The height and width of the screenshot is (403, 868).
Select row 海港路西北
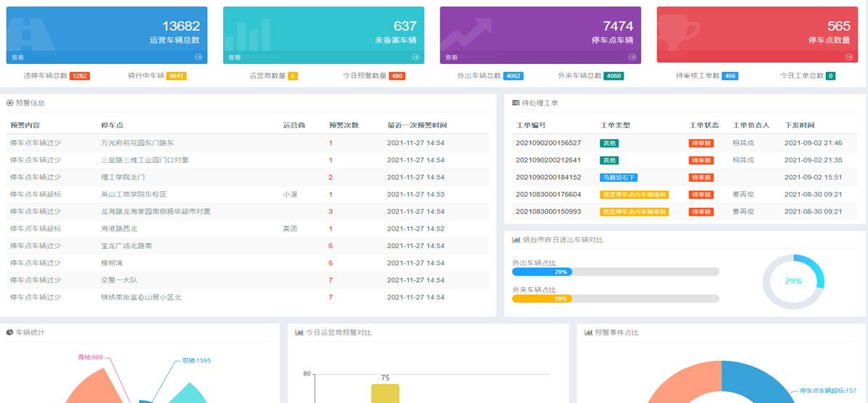tap(247, 228)
